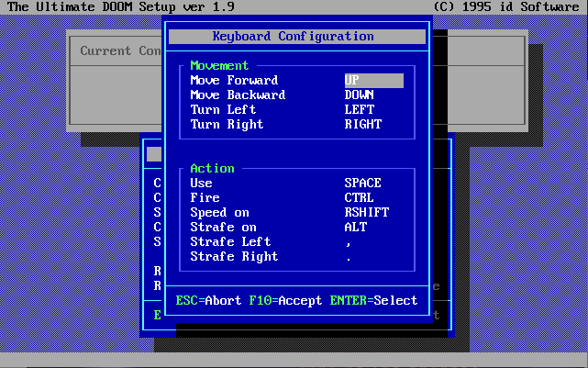Select the Fire action entry
This screenshot has height=368, width=588.
click(205, 198)
